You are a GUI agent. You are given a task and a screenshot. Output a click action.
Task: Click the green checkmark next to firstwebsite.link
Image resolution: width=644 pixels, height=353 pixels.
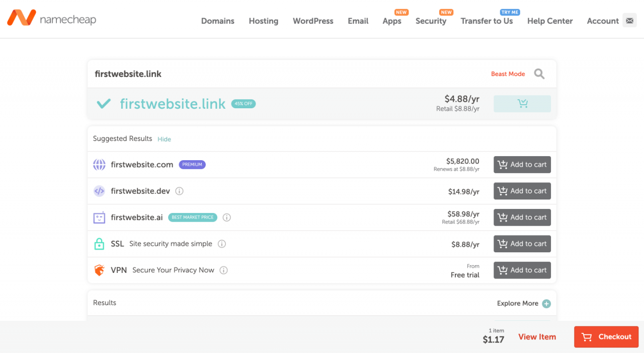tap(104, 104)
